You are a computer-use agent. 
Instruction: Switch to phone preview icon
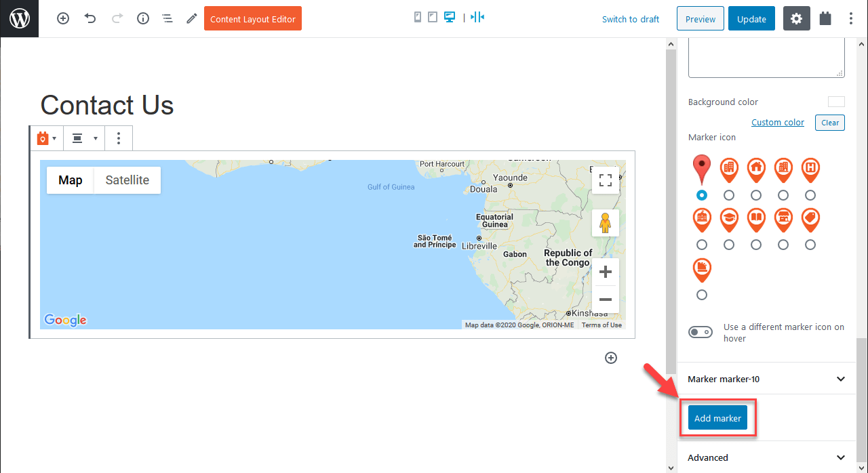[x=418, y=17]
